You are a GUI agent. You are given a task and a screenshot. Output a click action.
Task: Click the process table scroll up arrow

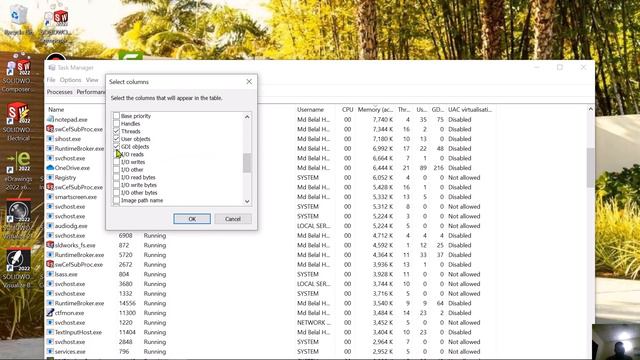click(x=591, y=109)
